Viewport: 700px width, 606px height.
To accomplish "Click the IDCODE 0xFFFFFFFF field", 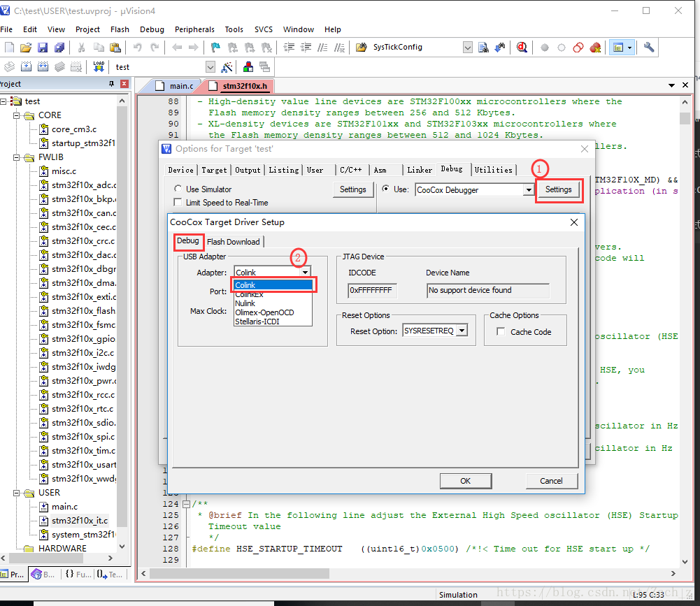I will [x=372, y=291].
